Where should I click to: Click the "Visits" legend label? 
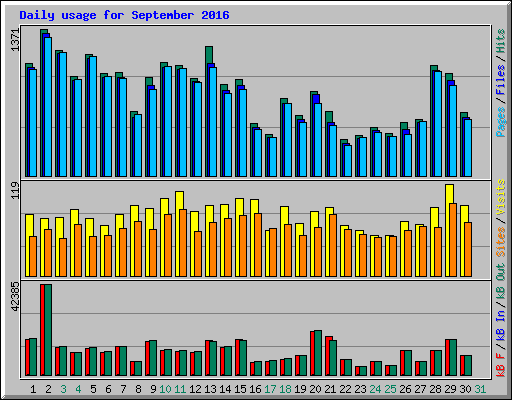click(500, 197)
